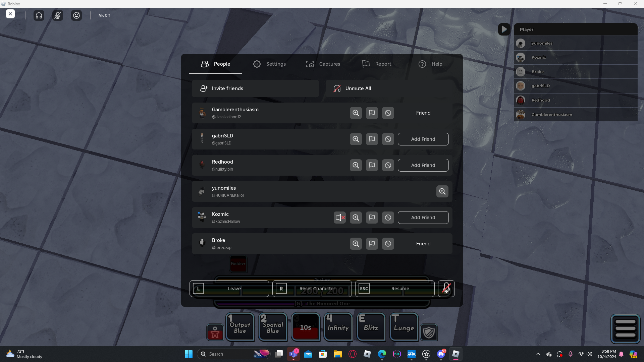
Task: Select Gamblerenthusiasm in the Player list
Action: click(576, 115)
